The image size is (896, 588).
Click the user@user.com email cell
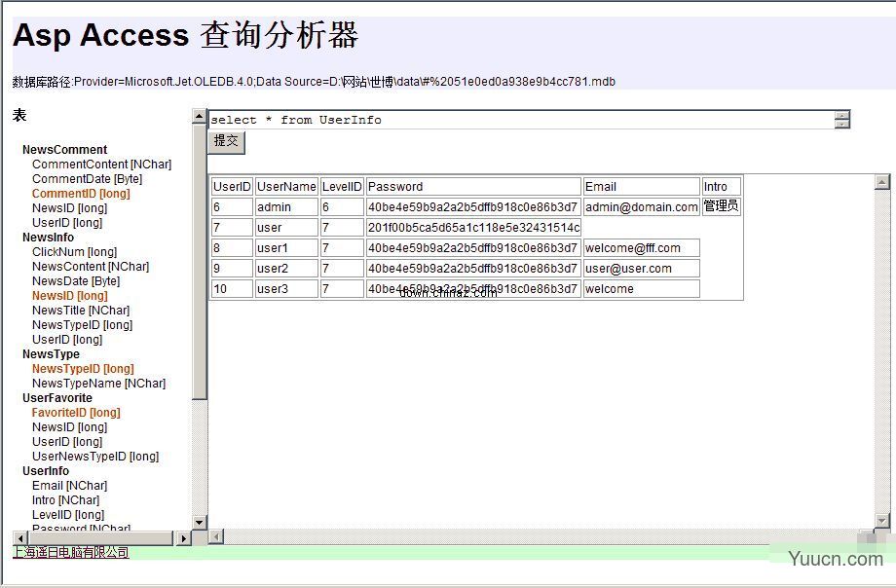pyautogui.click(x=641, y=269)
